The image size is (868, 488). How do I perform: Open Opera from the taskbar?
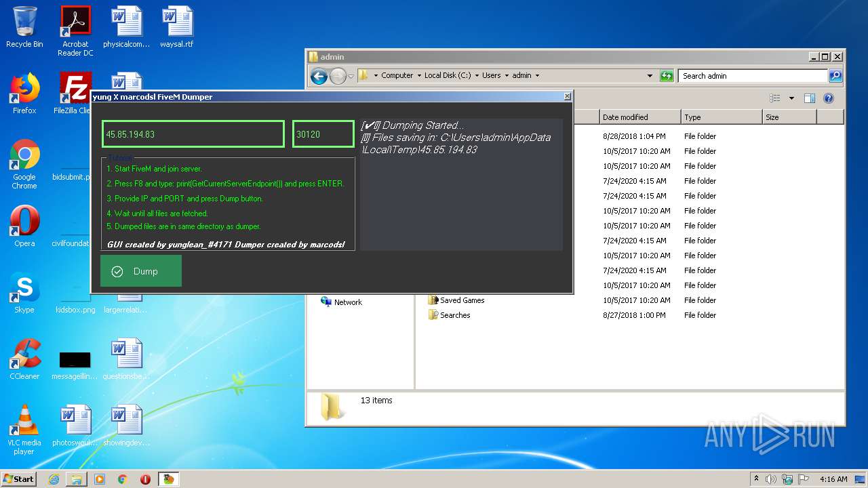pyautogui.click(x=145, y=479)
